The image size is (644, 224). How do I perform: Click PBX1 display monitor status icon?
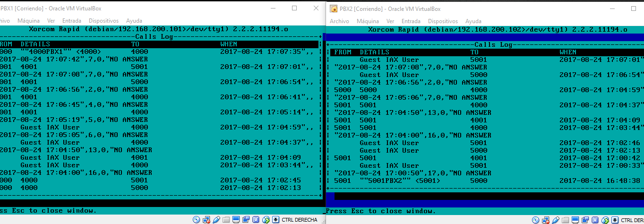tap(236, 220)
